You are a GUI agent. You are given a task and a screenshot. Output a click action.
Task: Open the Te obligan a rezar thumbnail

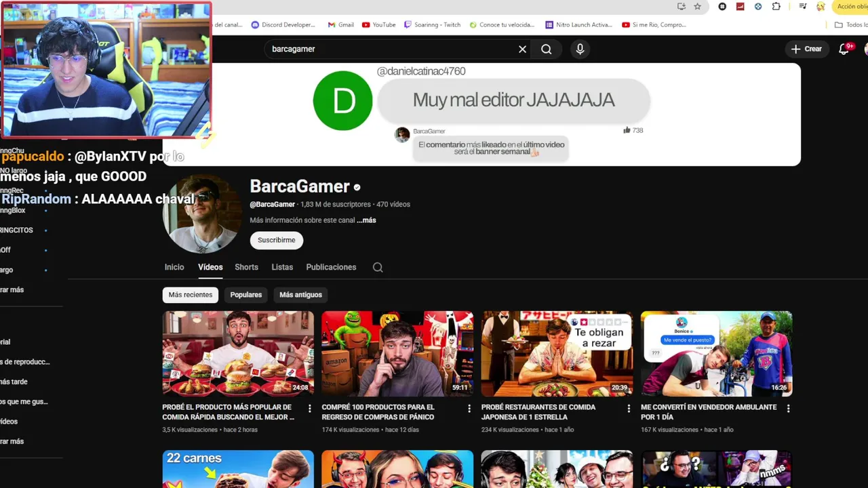(x=557, y=353)
